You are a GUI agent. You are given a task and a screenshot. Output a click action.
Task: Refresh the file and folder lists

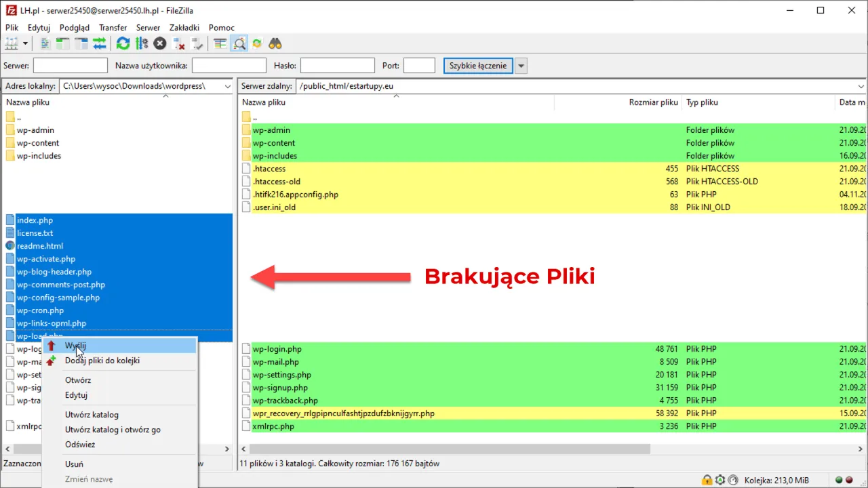(x=123, y=43)
